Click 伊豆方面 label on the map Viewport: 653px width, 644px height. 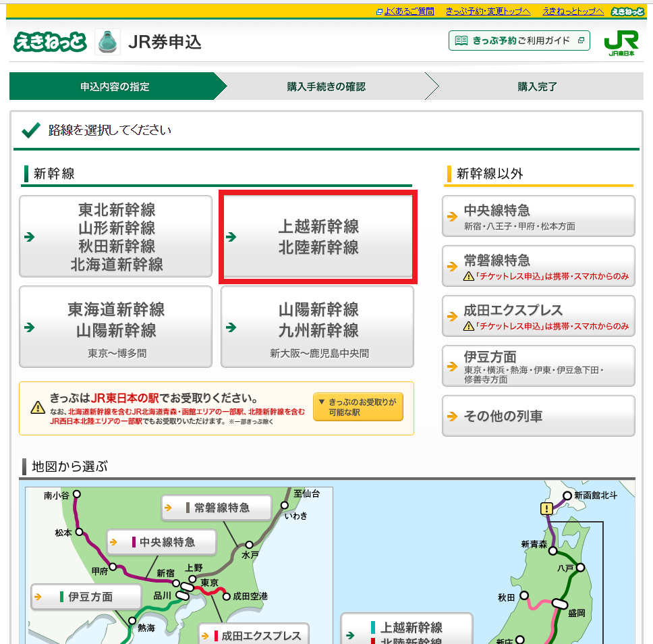(x=86, y=597)
